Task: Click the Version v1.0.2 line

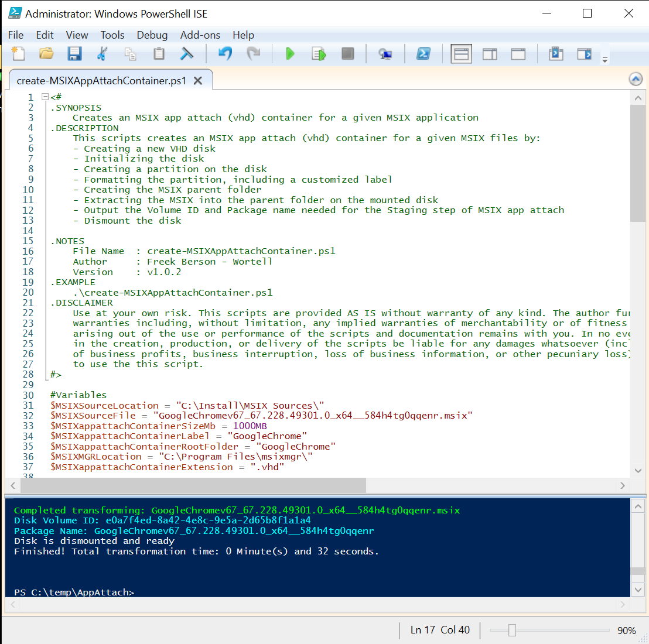Action: (x=127, y=272)
